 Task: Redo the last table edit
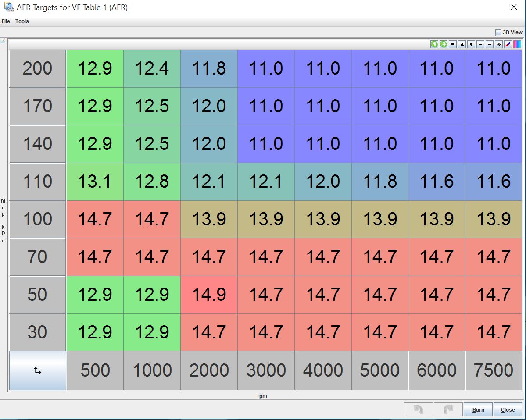tap(448, 409)
